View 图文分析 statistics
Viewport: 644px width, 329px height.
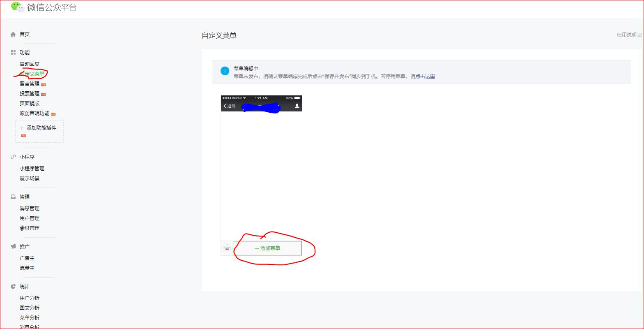[x=30, y=308]
